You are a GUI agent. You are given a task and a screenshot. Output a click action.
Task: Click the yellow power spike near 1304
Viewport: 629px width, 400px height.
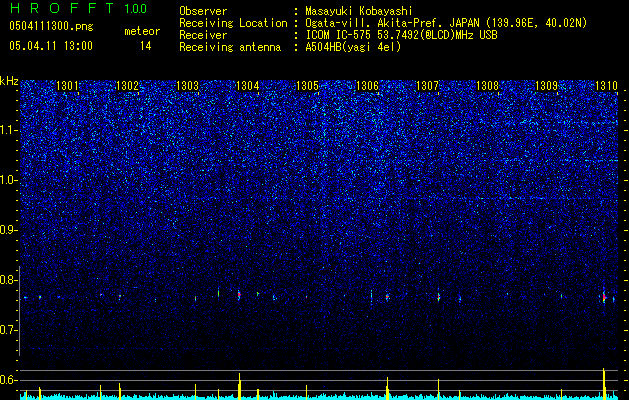point(239,386)
